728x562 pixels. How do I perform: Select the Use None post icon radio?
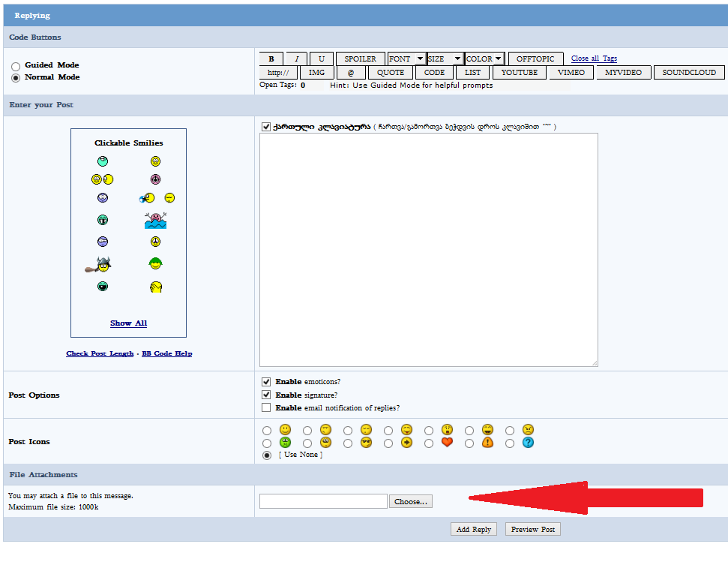[266, 455]
